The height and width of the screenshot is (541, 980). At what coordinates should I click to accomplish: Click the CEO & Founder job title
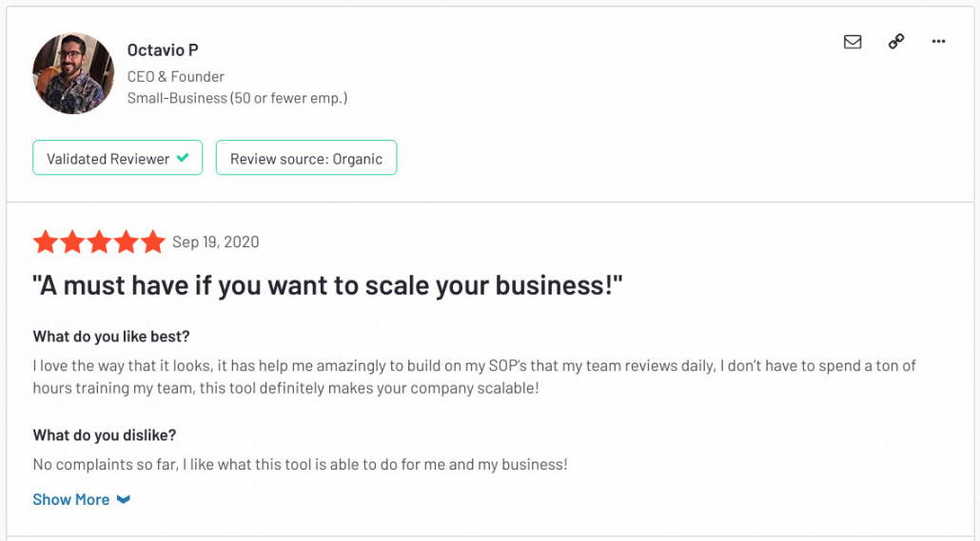coord(176,76)
